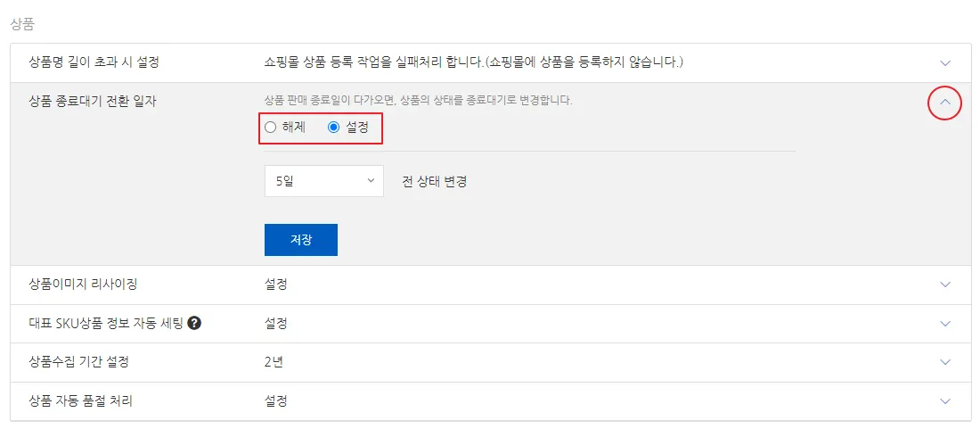Image resolution: width=980 pixels, height=429 pixels.
Task: Click the 상품명 길이 초과 시 설정 label
Action: click(100, 62)
